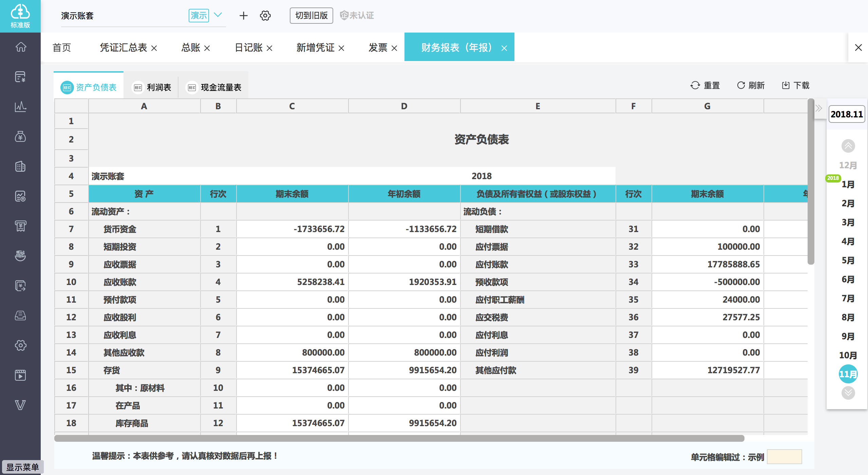Viewport: 868px width, 475px height.
Task: Select October period in month list
Action: point(848,355)
